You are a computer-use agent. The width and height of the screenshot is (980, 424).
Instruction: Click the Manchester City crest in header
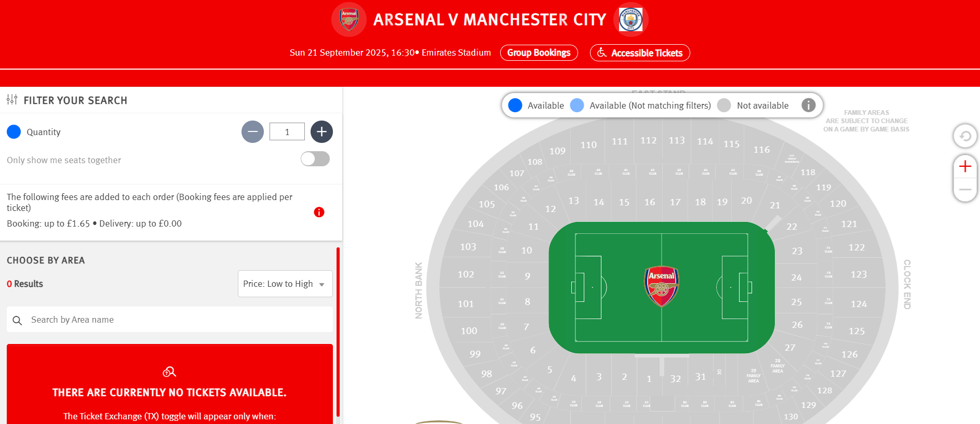(630, 19)
